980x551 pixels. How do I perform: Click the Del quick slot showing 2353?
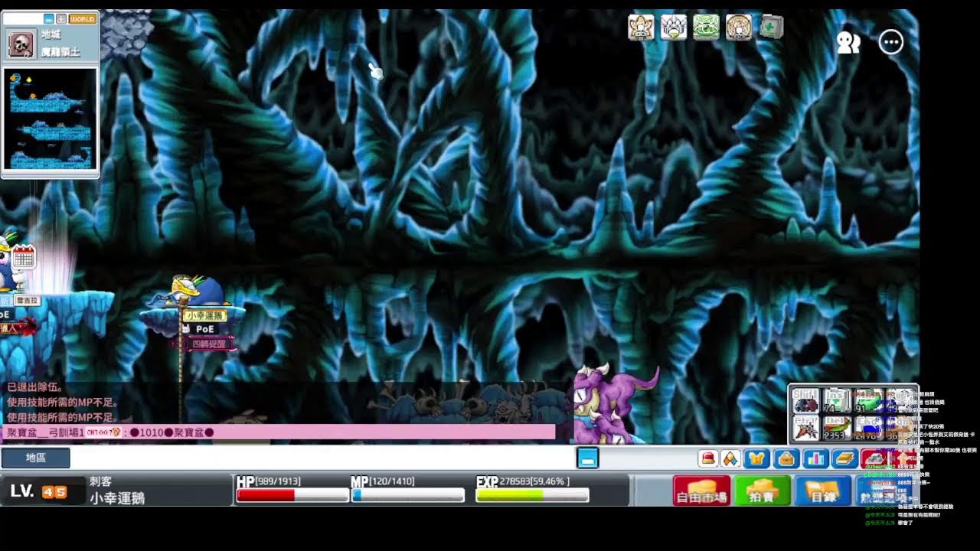coord(836,428)
